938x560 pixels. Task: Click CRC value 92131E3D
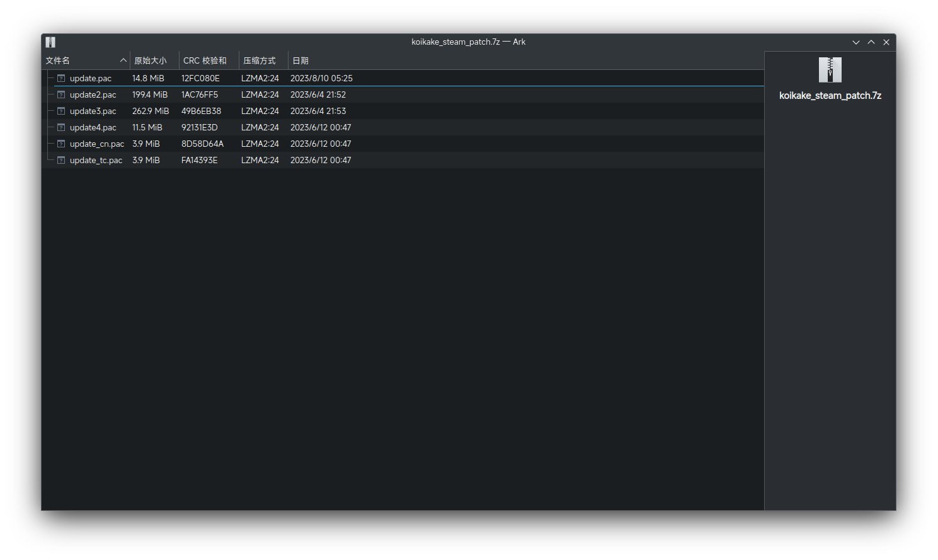pyautogui.click(x=200, y=127)
